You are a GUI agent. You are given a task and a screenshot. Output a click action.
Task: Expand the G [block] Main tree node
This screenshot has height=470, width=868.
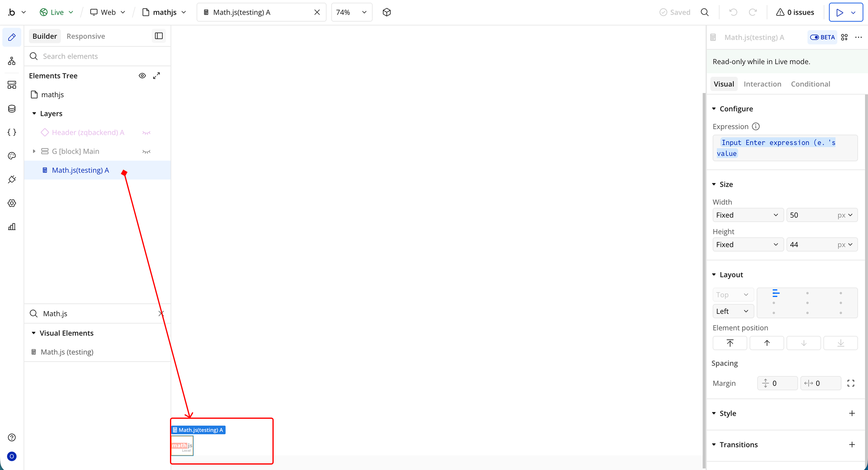pyautogui.click(x=34, y=151)
